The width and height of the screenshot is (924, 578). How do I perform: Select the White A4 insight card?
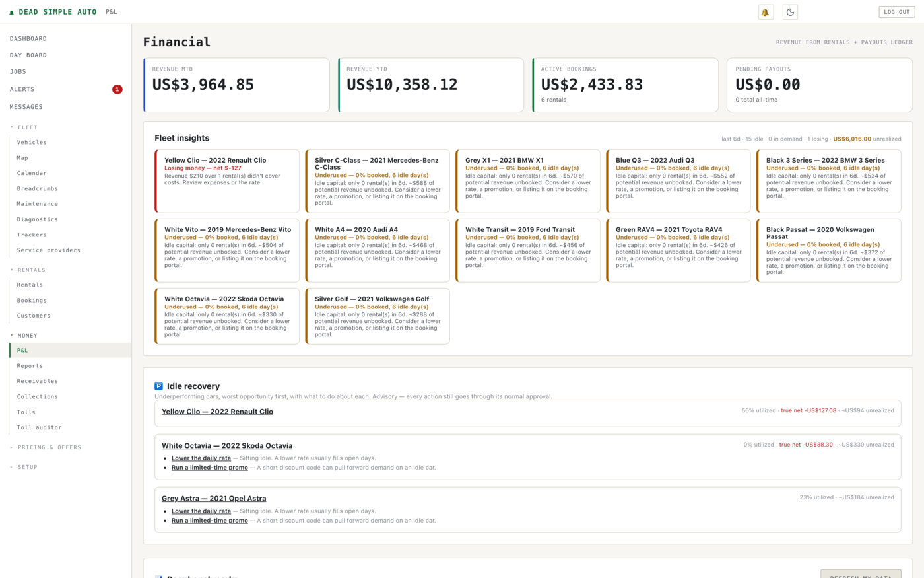point(378,250)
